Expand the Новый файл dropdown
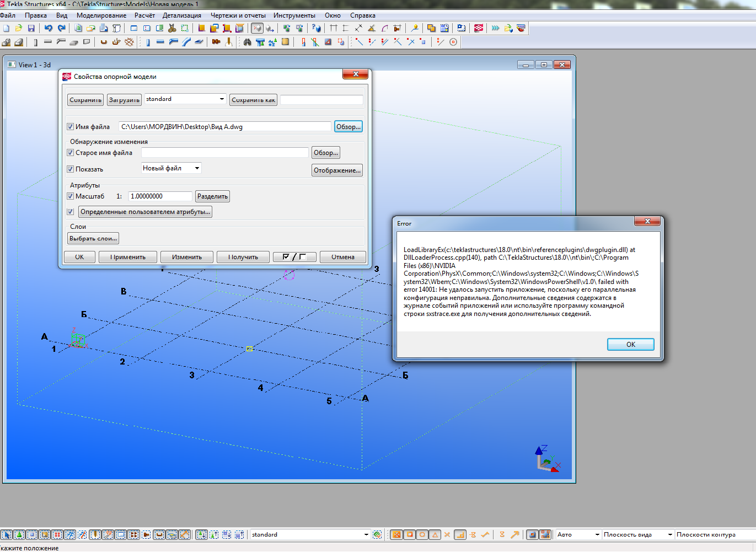 tap(197, 168)
